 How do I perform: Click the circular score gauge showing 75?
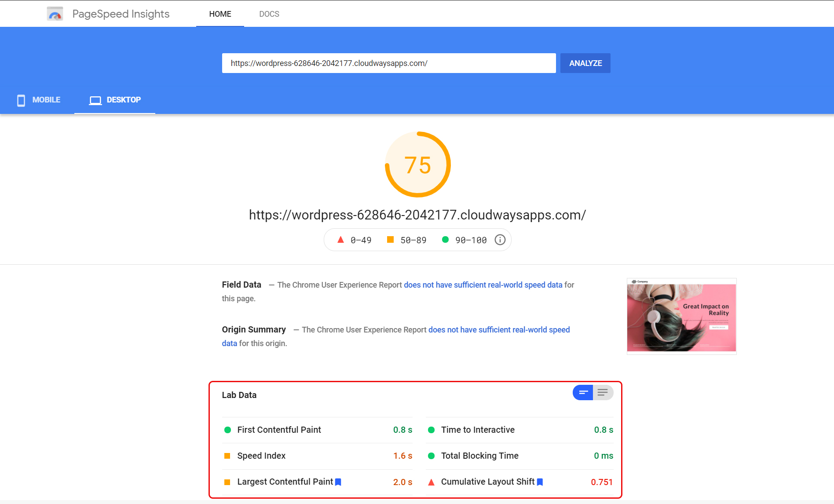[417, 164]
